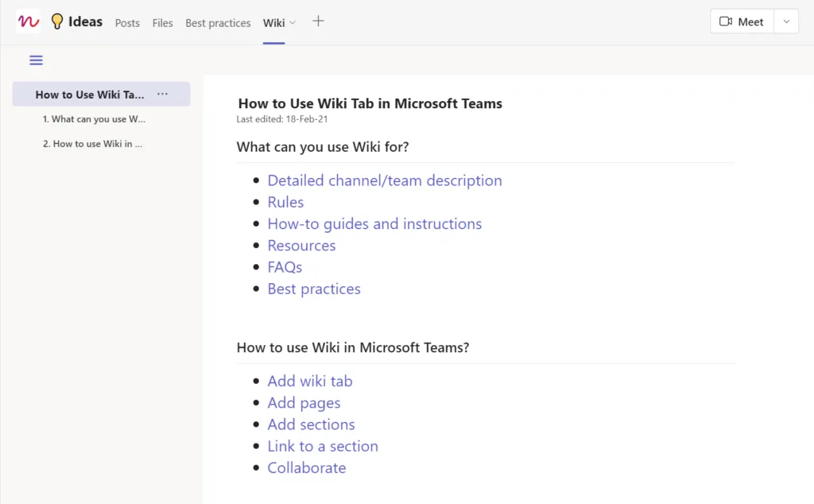
Task: Open the Add sections link
Action: point(311,425)
